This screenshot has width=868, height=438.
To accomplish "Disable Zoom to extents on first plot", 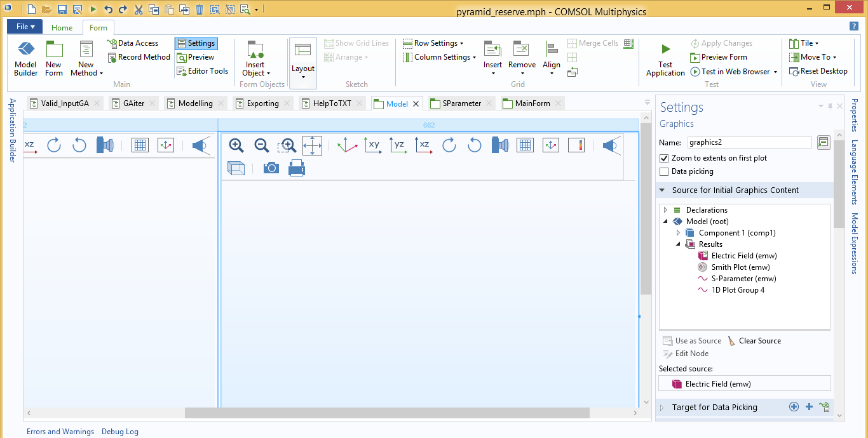I will pyautogui.click(x=664, y=158).
